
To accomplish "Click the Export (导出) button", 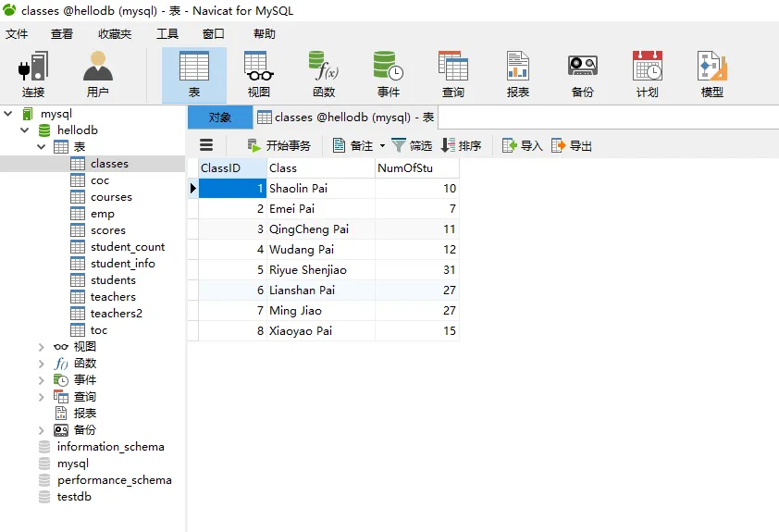I will (x=572, y=145).
